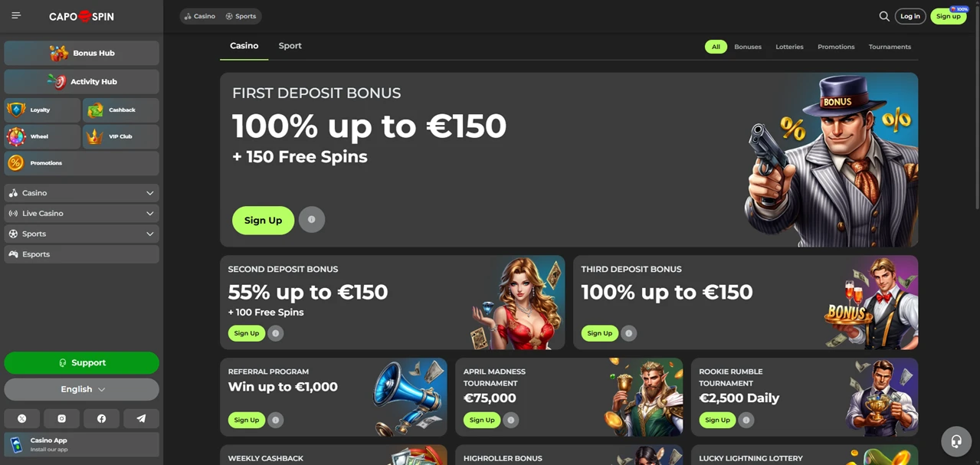Open the hamburger menu icon
Image resolution: width=980 pixels, height=465 pixels.
16,15
